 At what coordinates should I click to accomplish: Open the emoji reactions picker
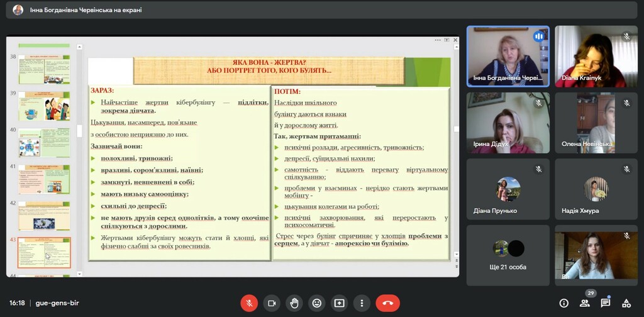(x=317, y=303)
